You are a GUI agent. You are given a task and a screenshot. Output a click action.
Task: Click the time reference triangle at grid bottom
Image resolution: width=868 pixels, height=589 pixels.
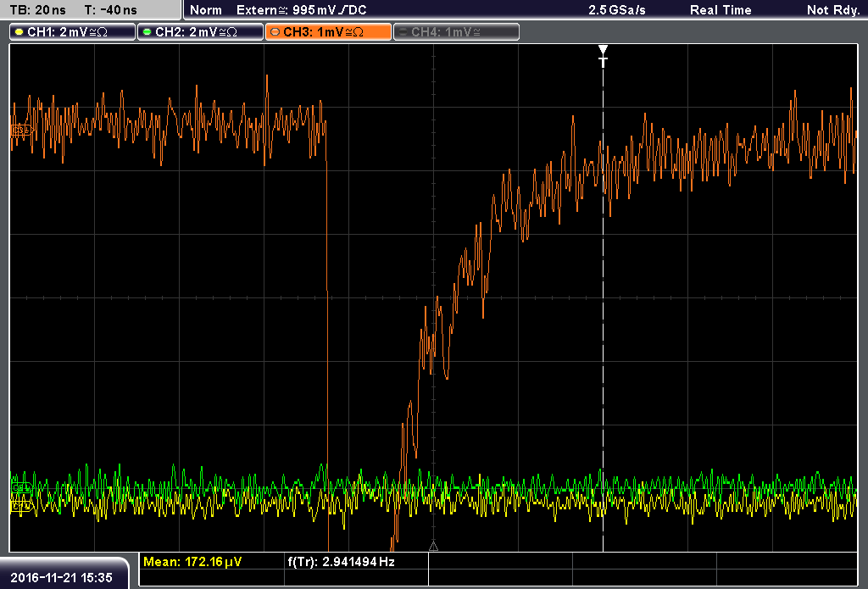(433, 547)
